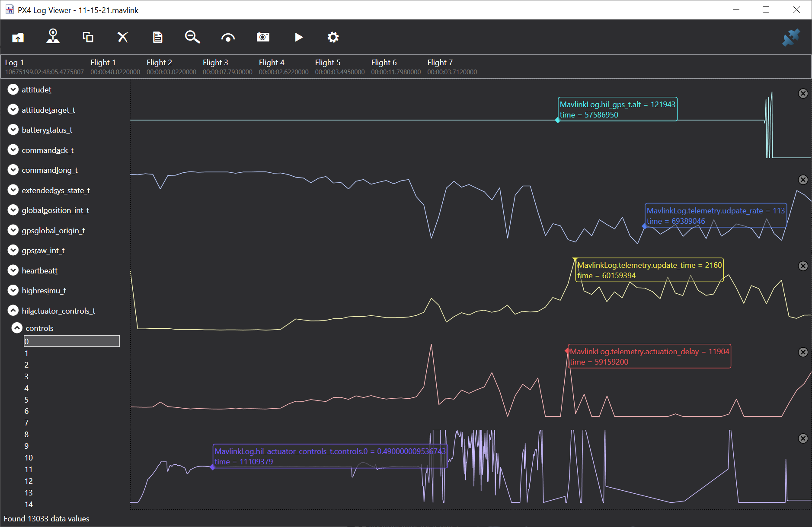Remove the hil_gps_t.alt chart
The height and width of the screenshot is (527, 812).
click(803, 93)
